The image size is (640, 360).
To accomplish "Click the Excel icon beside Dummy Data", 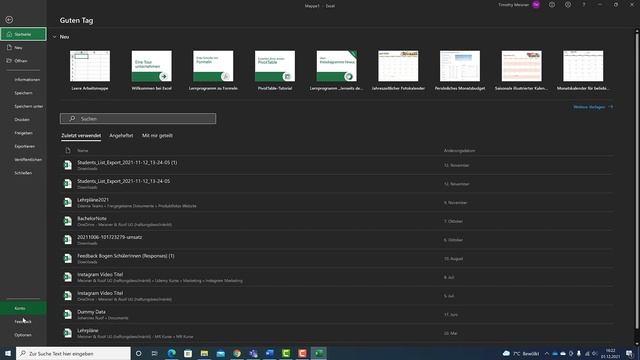I will [x=68, y=315].
